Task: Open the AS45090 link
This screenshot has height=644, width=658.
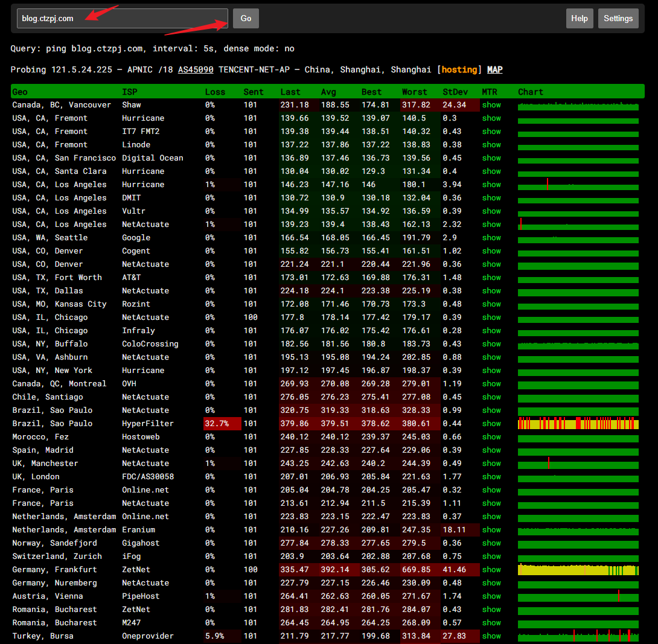Action: [x=196, y=70]
